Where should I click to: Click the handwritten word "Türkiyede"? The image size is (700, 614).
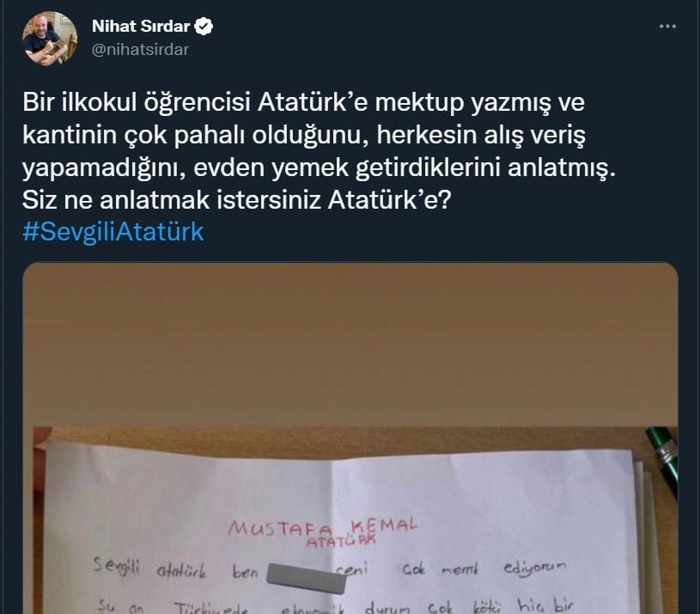tap(210, 608)
